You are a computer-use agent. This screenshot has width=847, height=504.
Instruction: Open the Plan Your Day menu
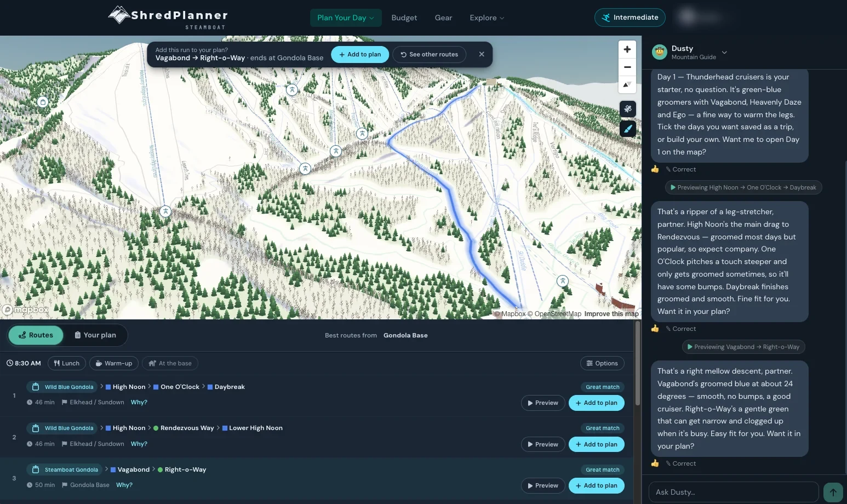[346, 18]
